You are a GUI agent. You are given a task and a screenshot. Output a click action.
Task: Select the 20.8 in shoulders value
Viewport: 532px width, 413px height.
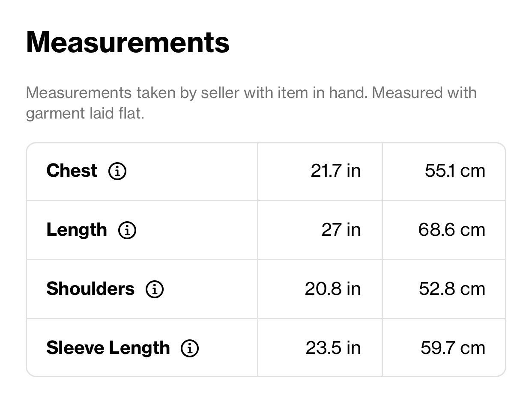point(333,289)
